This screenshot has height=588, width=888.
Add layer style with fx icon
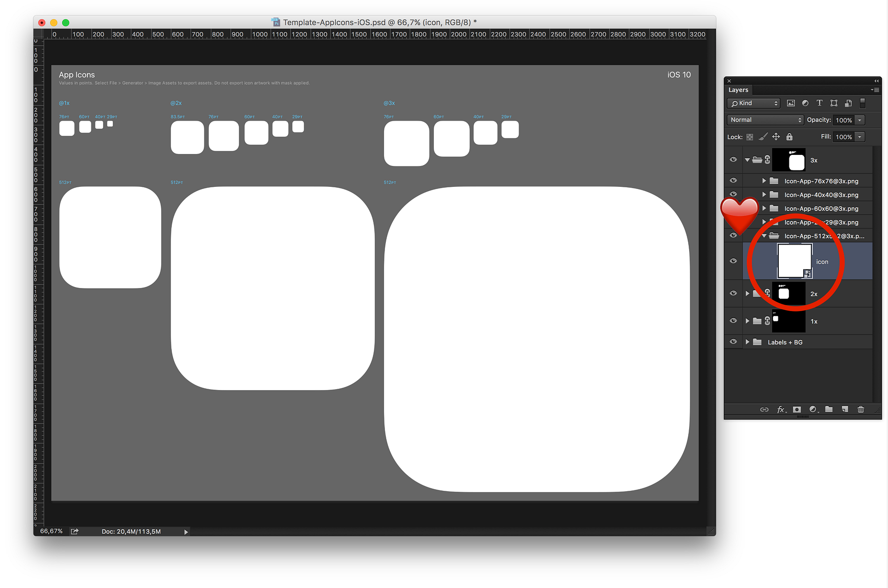pyautogui.click(x=781, y=409)
